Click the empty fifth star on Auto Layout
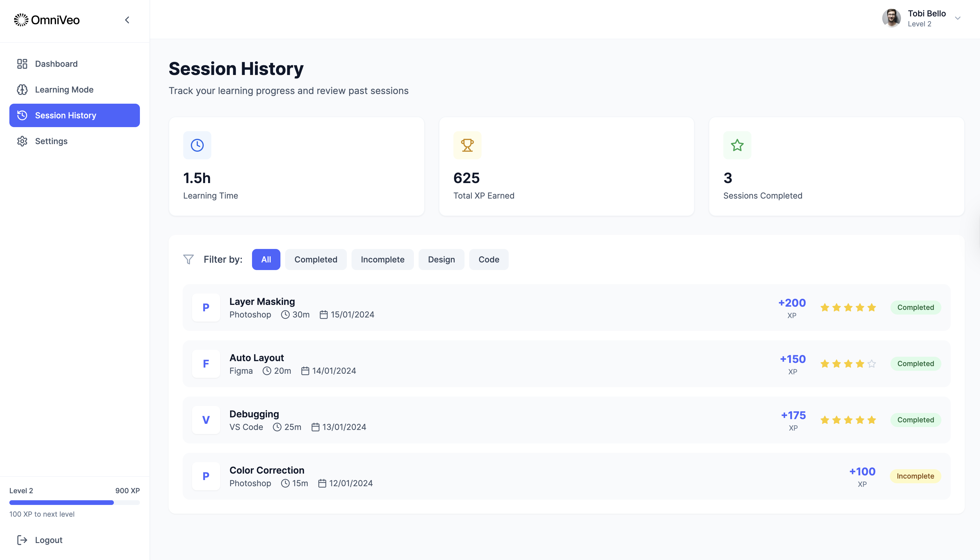The width and height of the screenshot is (980, 560). point(872,364)
